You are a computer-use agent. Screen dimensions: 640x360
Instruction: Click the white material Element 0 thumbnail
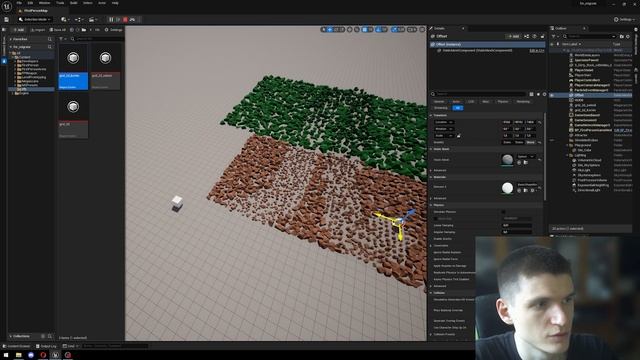pos(507,188)
